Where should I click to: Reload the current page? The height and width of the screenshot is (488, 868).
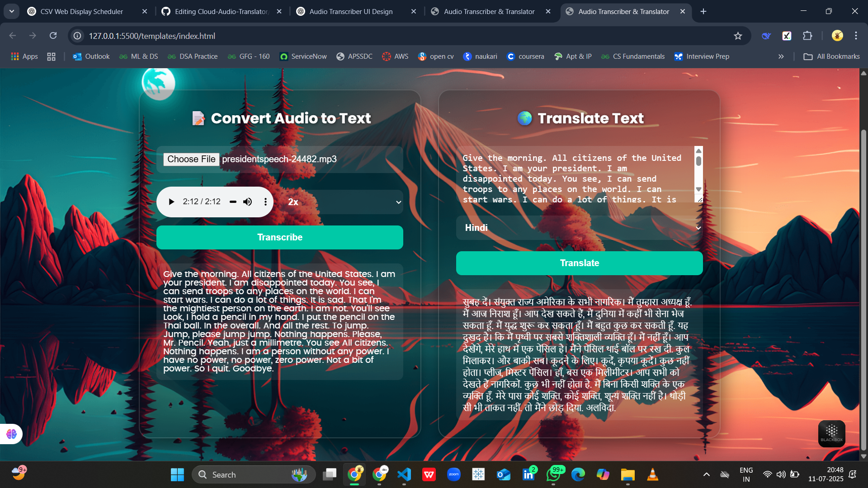tap(53, 36)
